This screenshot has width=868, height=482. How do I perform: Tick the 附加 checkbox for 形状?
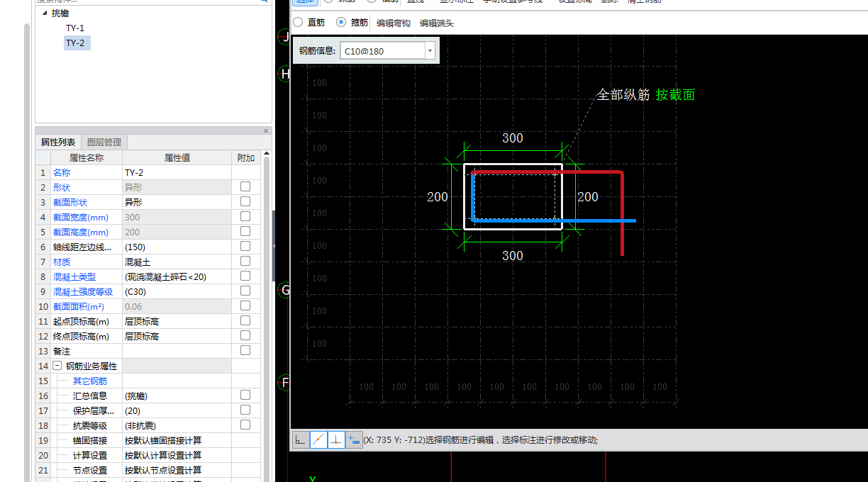[245, 186]
